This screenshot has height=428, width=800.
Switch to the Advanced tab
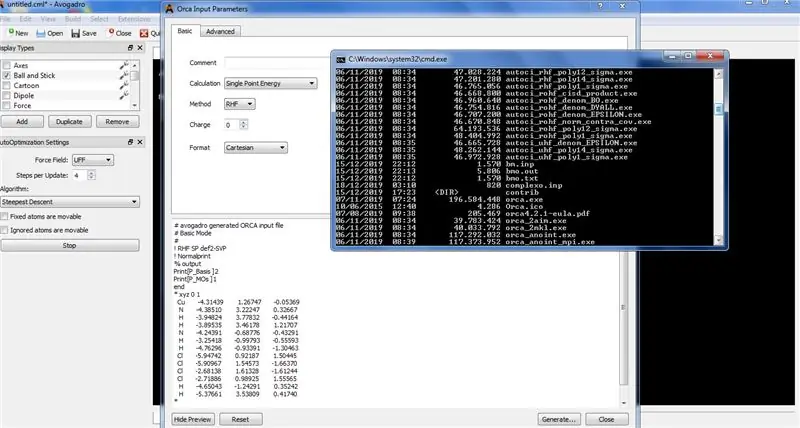(220, 31)
